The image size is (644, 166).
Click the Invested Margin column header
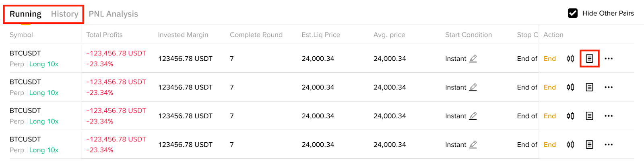(x=183, y=35)
